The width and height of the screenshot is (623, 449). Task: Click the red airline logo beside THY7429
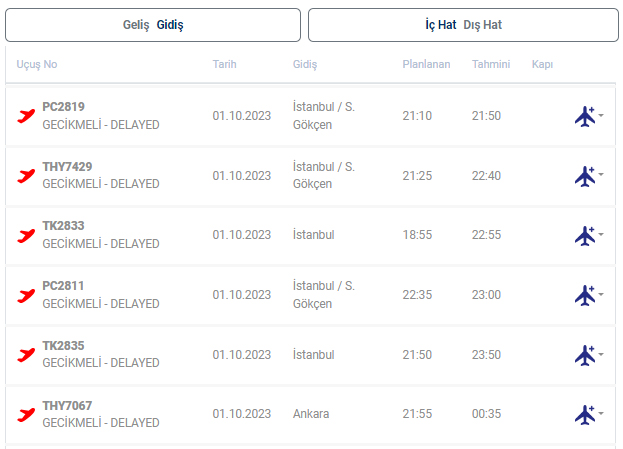click(27, 176)
